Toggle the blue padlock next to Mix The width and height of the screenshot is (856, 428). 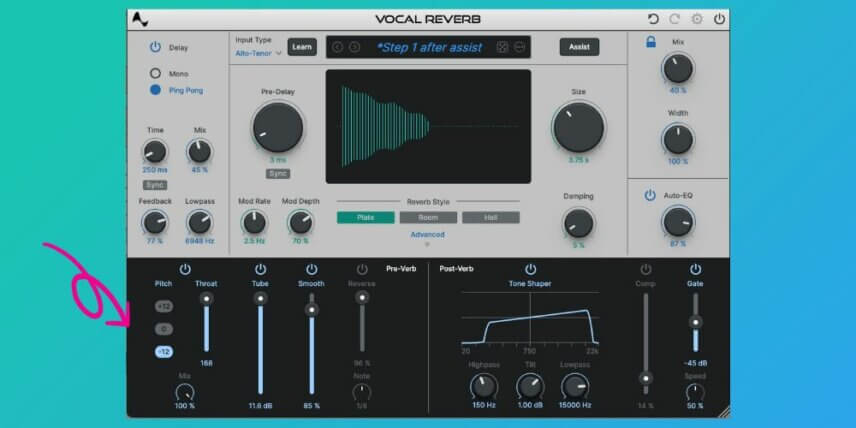tap(651, 42)
